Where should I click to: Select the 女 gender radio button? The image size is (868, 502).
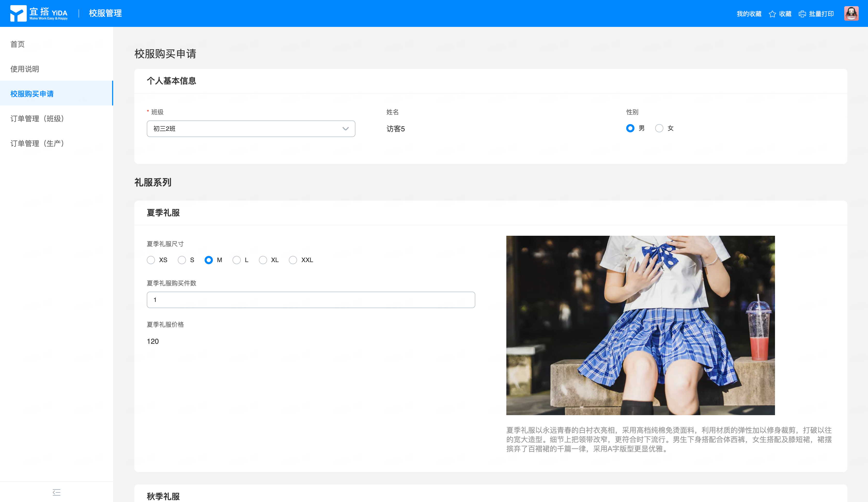659,128
